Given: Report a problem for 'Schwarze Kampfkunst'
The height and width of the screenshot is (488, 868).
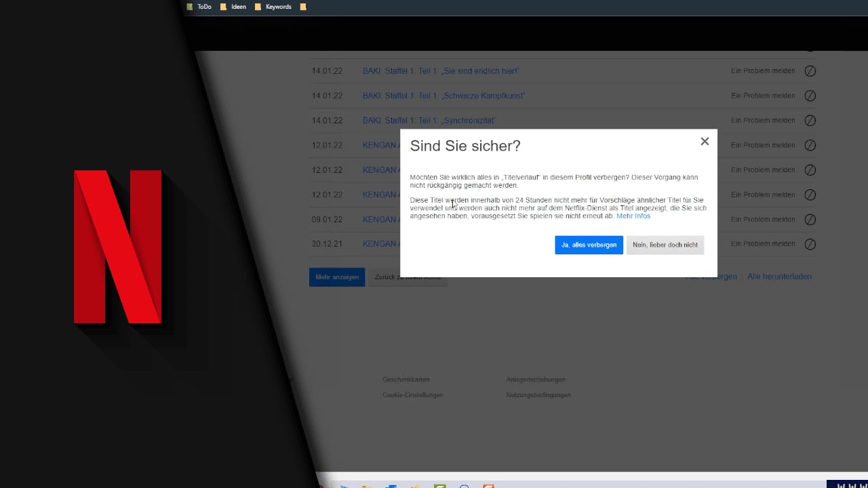Looking at the screenshot, I should (x=763, y=96).
